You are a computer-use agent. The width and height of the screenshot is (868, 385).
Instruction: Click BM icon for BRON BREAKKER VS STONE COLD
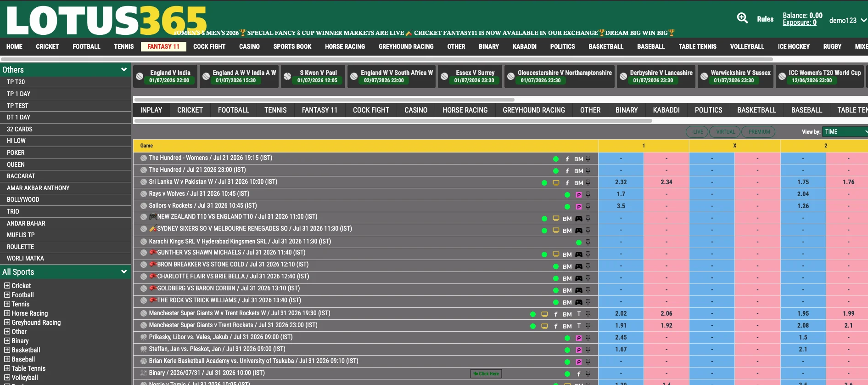567,266
